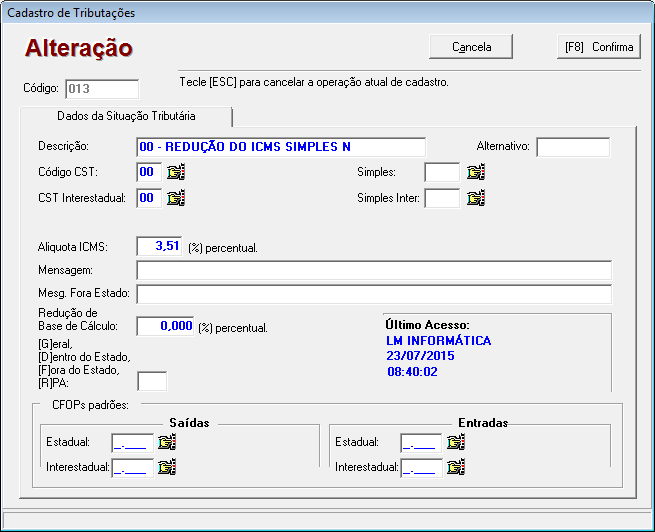Open CFOP lookup for Entradas Interestadual
The height and width of the screenshot is (532, 655).
pos(456,467)
